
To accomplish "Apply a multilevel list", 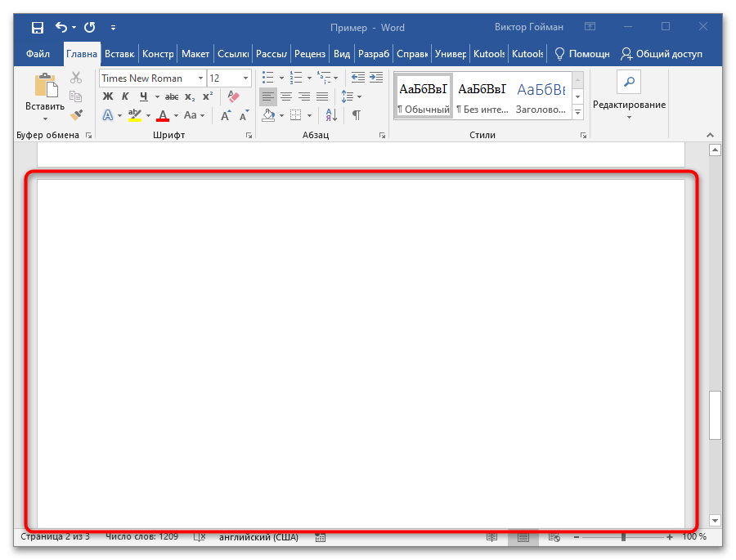I will 323,78.
